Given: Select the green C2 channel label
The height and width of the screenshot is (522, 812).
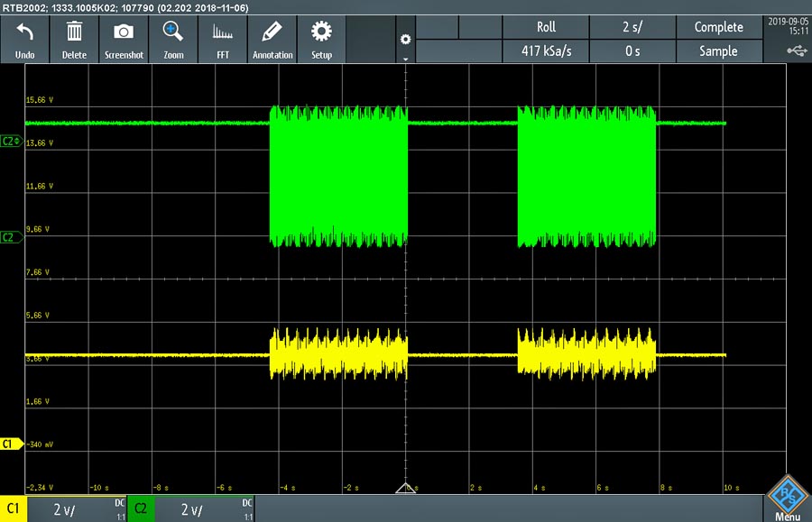Looking at the screenshot, I should pyautogui.click(x=141, y=508).
